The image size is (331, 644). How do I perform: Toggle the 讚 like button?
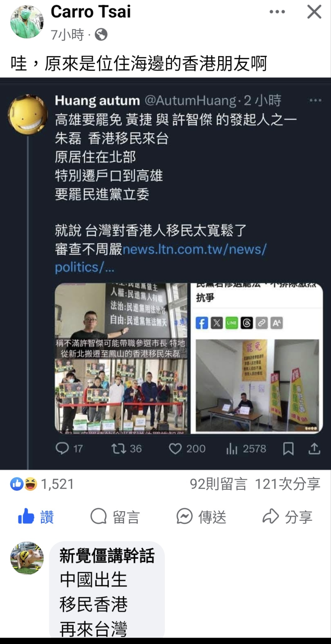pos(36,516)
